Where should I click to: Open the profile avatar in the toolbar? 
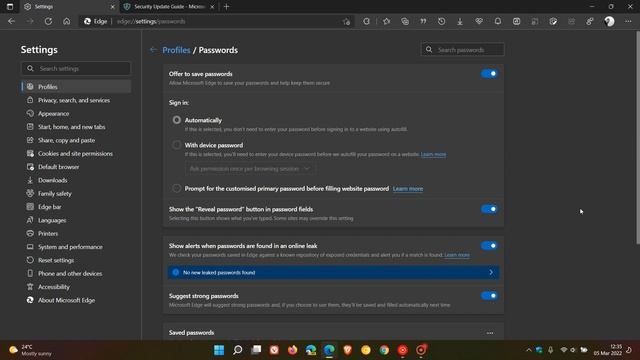pyautogui.click(x=609, y=21)
